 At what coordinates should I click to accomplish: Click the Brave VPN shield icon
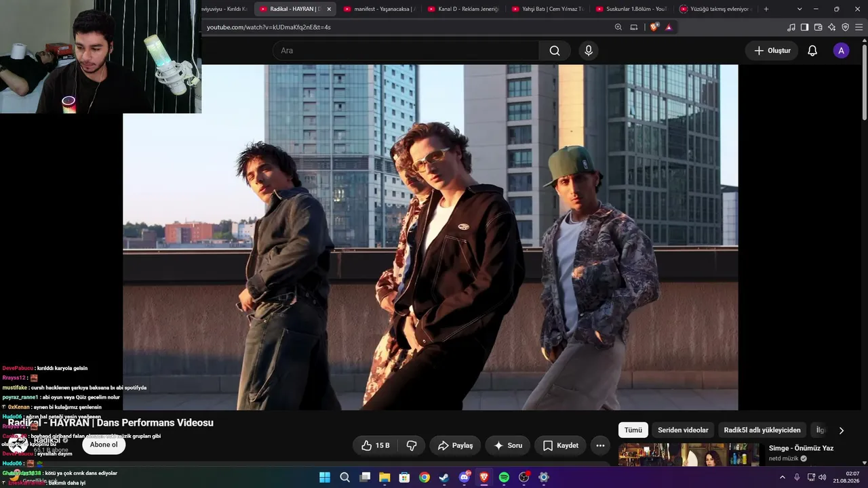(846, 27)
